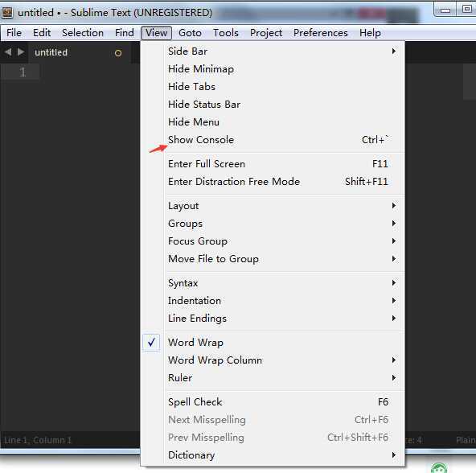
Task: Expand the Indentation submenu
Action: click(x=273, y=300)
